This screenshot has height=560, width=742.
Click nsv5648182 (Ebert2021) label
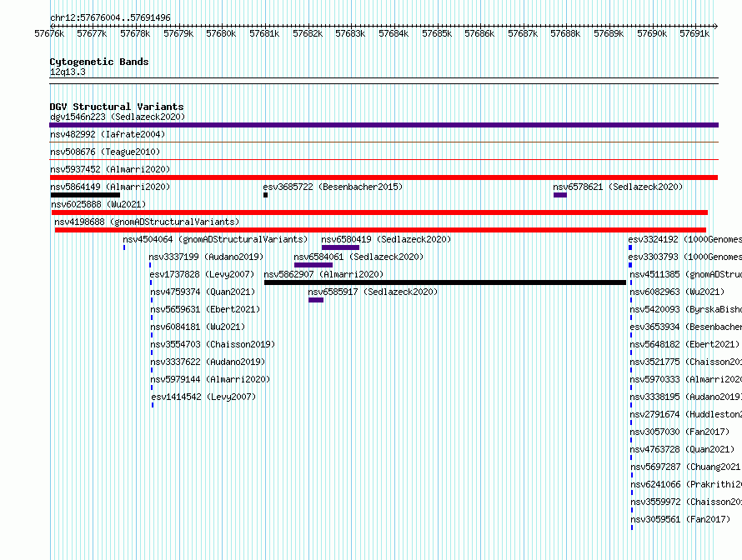684,344
